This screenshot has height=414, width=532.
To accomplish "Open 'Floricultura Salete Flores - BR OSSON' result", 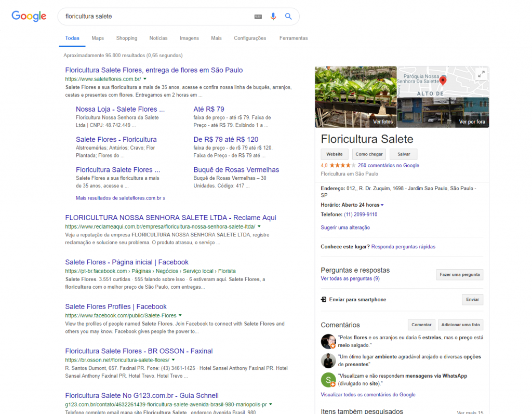I will pos(139,351).
